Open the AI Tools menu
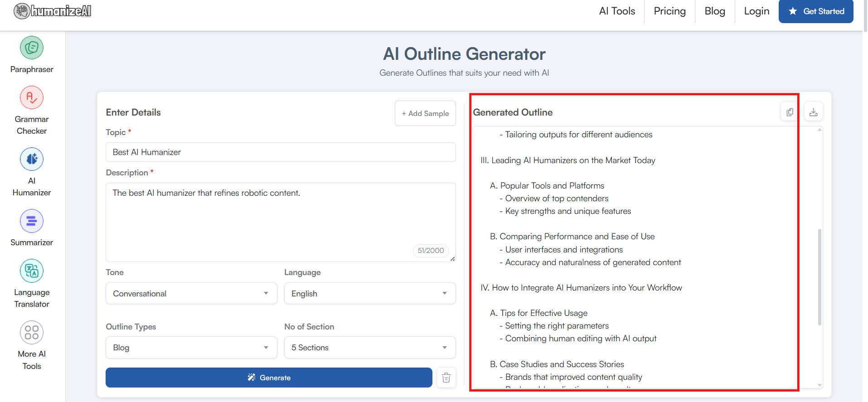 click(617, 11)
